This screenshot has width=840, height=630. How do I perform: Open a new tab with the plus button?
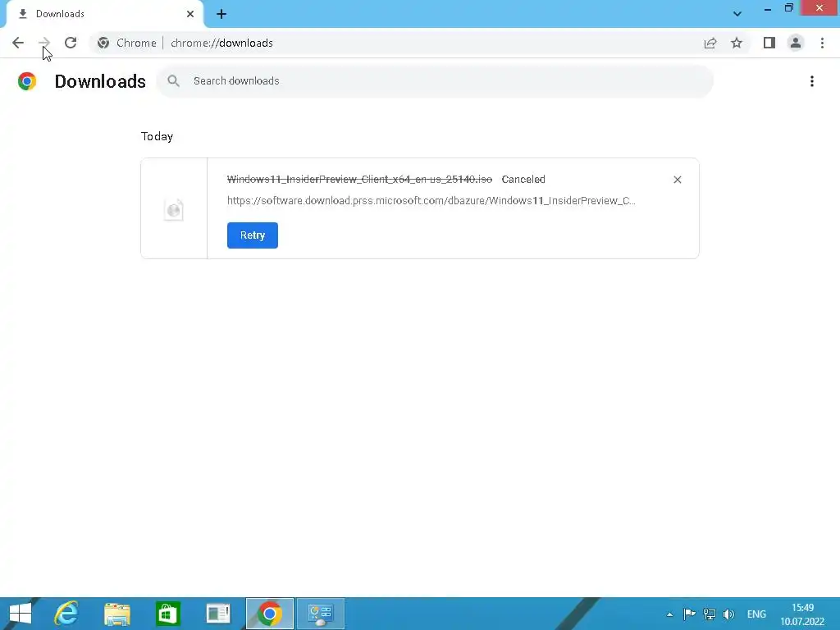coord(221,14)
